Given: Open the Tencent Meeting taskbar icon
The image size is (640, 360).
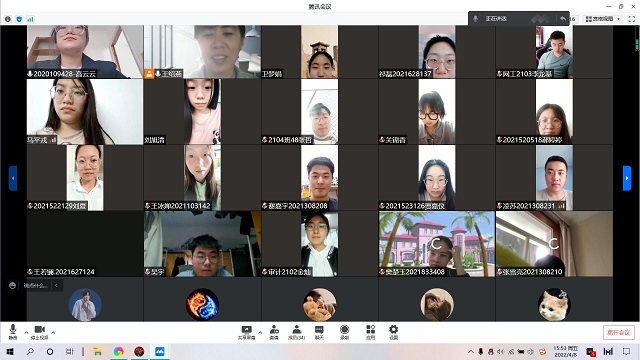Looking at the screenshot, I should (x=160, y=351).
